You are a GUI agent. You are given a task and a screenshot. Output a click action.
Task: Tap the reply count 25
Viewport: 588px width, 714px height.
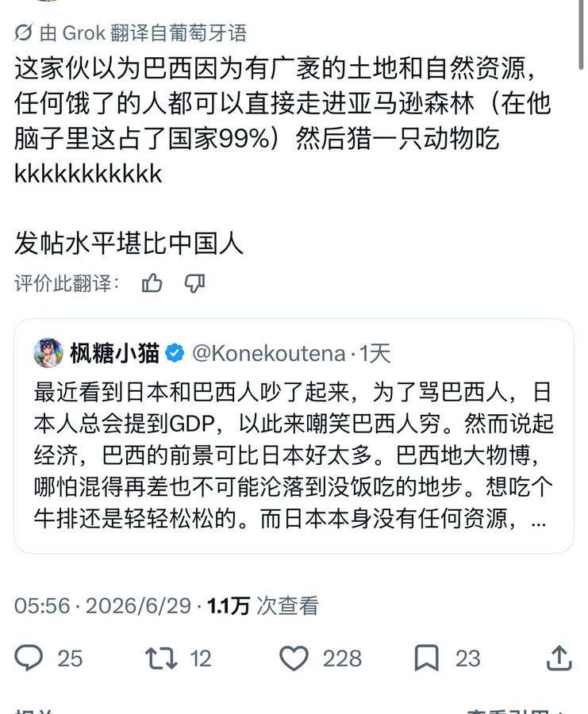70,658
